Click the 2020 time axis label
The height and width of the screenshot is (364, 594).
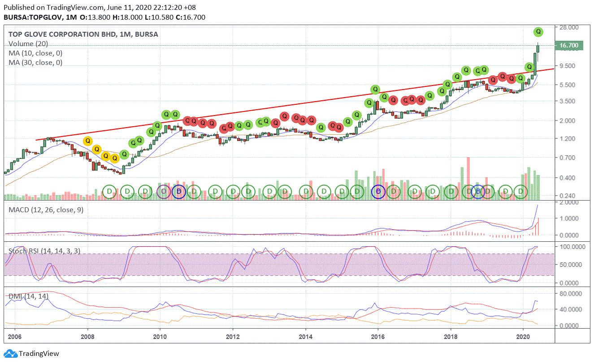point(523,337)
